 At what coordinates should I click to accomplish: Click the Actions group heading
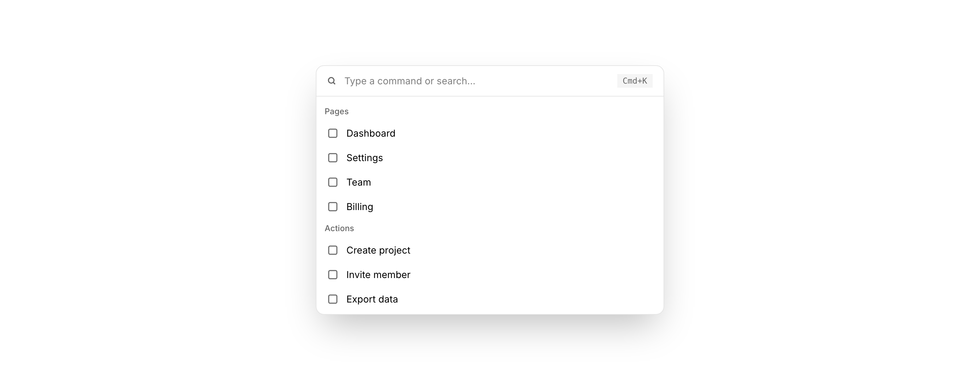point(339,228)
